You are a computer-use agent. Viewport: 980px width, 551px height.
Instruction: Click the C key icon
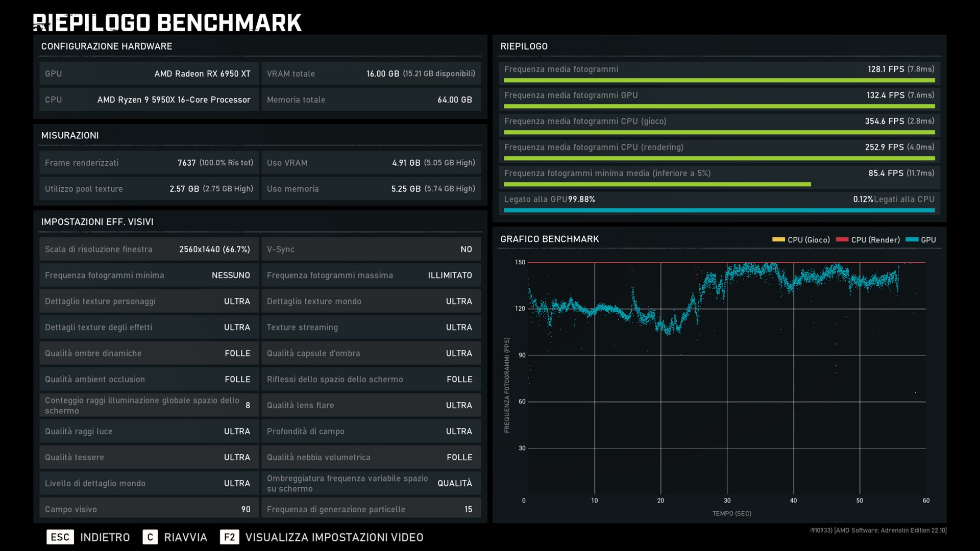[150, 537]
